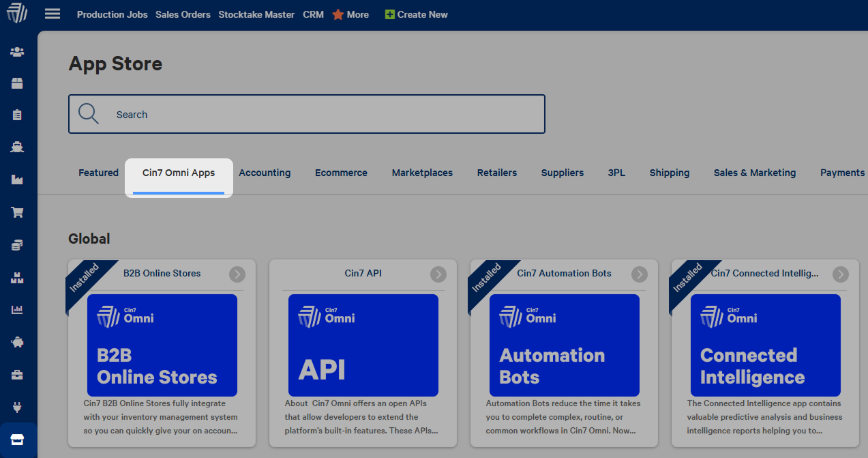This screenshot has height=458, width=868.
Task: Switch to the Featured tab
Action: pyautogui.click(x=99, y=173)
